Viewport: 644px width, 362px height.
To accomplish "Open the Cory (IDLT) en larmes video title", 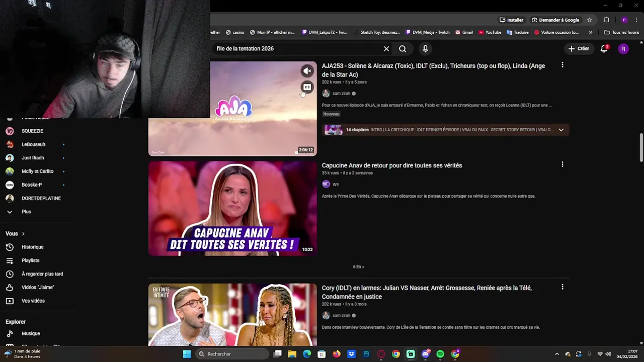I will coord(427,292).
